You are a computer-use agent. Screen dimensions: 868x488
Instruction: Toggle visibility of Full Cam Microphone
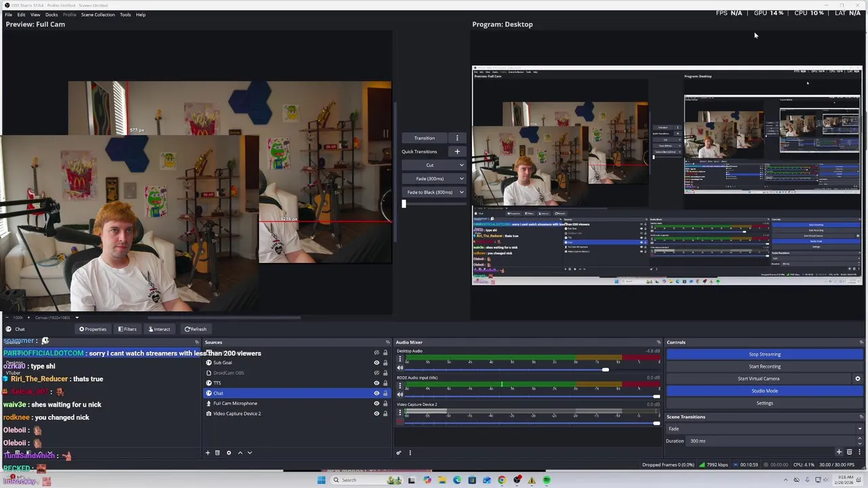click(376, 403)
